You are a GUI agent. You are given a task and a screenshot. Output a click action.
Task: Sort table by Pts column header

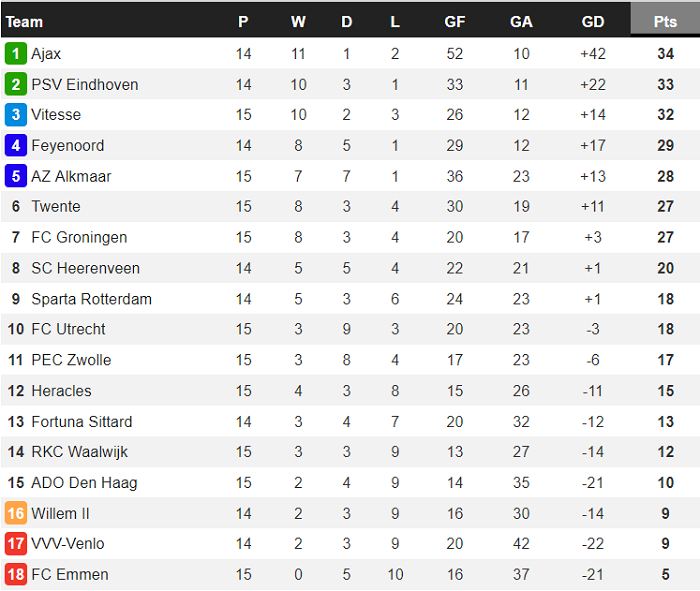coord(665,22)
